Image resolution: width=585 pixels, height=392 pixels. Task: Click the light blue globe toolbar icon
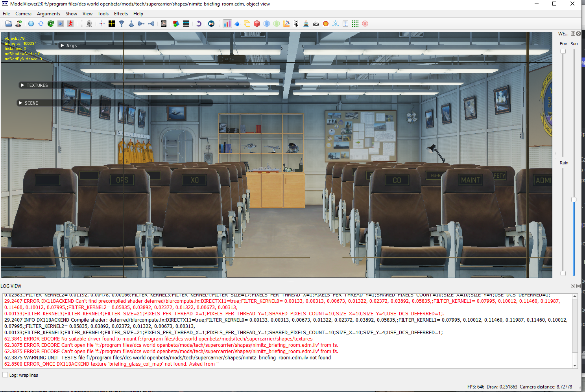pos(31,24)
